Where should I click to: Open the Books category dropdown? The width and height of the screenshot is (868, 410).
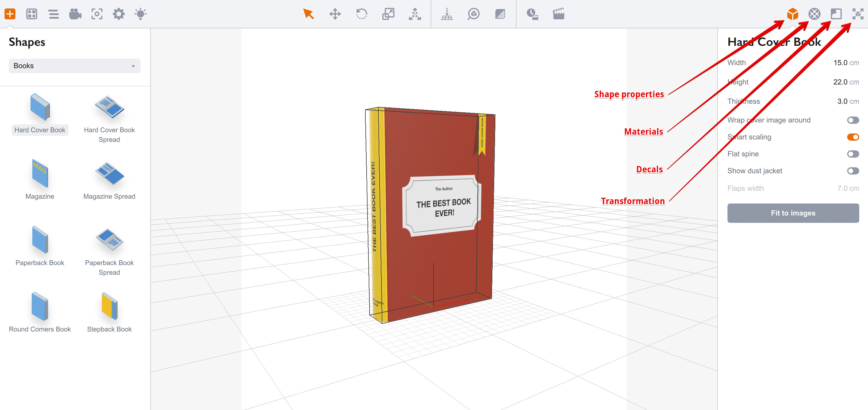click(x=74, y=66)
